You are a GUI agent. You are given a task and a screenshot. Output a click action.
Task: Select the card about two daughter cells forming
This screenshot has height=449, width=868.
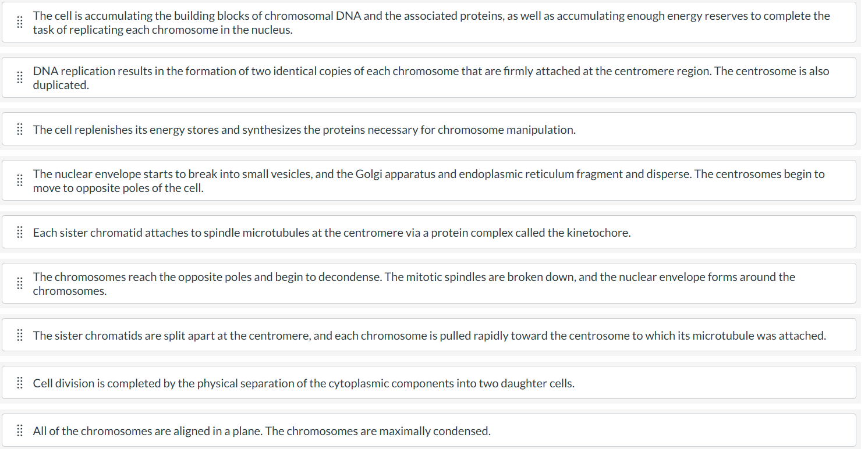click(431, 382)
